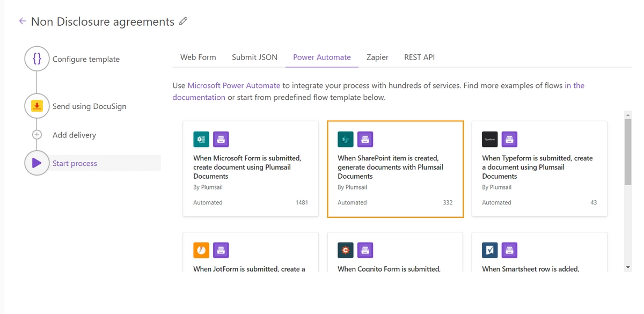Open the SharePoint item flow template card
The width and height of the screenshot is (644, 314).
(x=395, y=169)
